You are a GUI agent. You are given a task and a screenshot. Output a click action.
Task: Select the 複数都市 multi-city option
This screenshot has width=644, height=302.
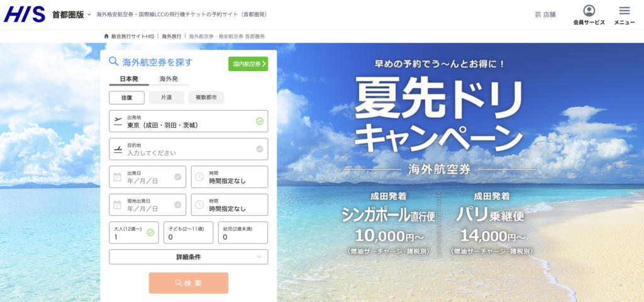click(206, 98)
